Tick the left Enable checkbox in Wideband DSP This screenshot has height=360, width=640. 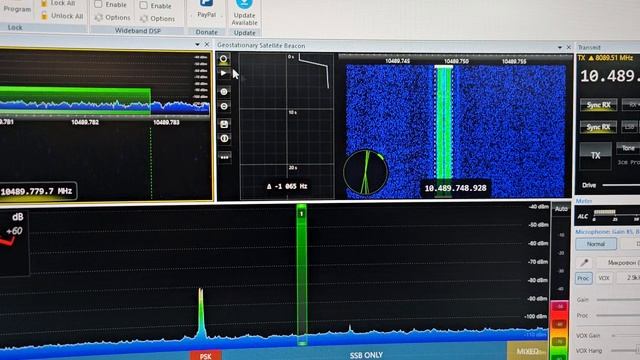98,4
